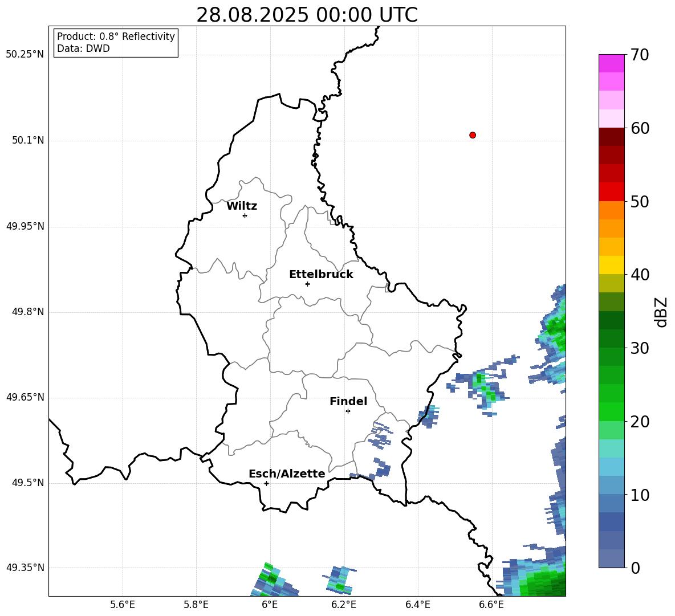Click the colorbar 60 tick label
This screenshot has height=616, width=675.
pos(640,128)
